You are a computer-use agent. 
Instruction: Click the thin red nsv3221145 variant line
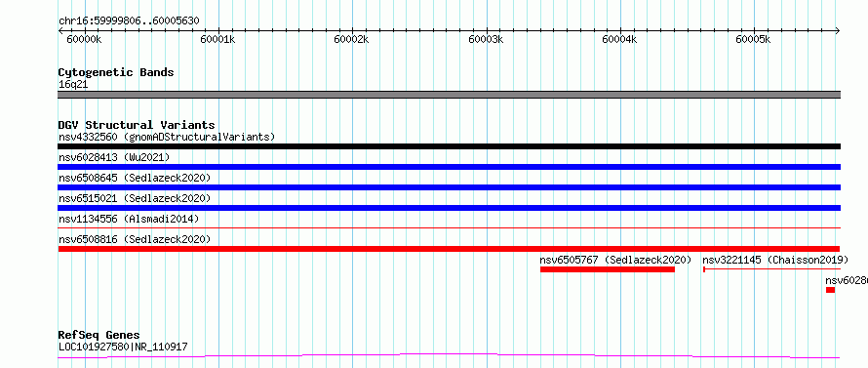click(x=771, y=269)
